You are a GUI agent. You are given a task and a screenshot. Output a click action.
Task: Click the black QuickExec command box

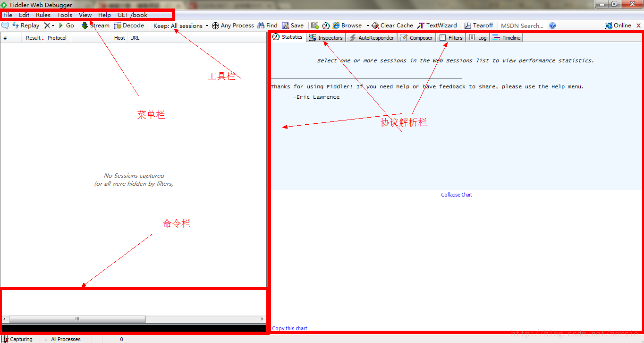click(134, 328)
